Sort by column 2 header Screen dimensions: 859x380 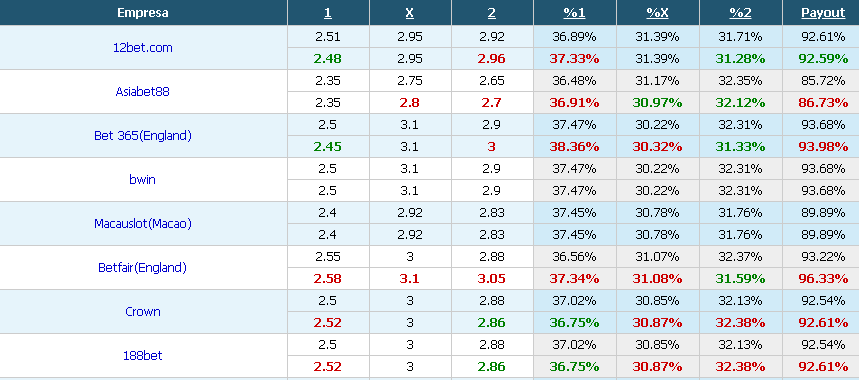point(492,13)
